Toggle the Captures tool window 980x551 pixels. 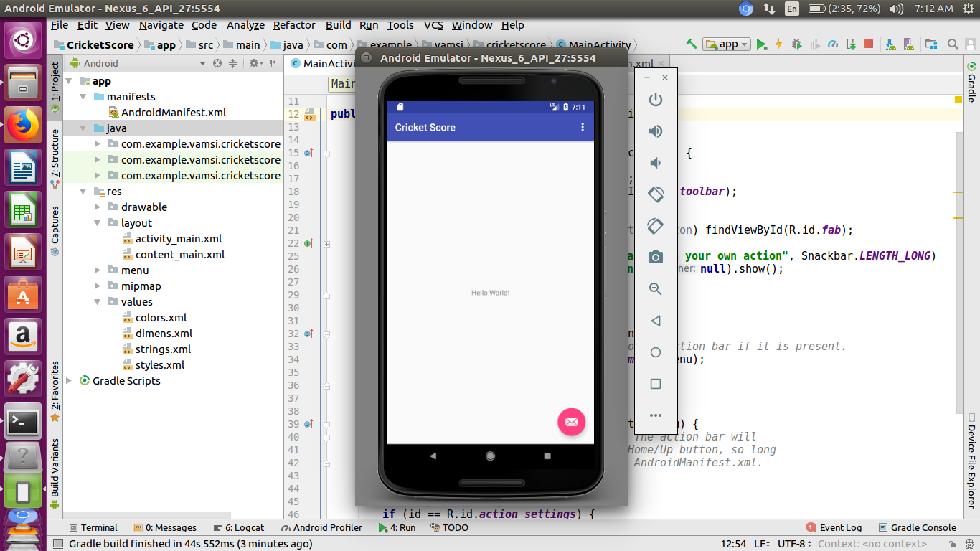tap(55, 231)
